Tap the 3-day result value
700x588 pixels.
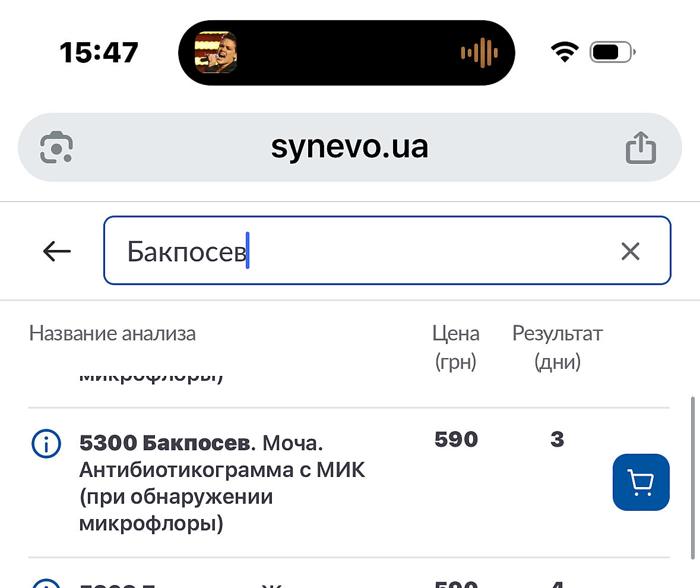click(557, 440)
